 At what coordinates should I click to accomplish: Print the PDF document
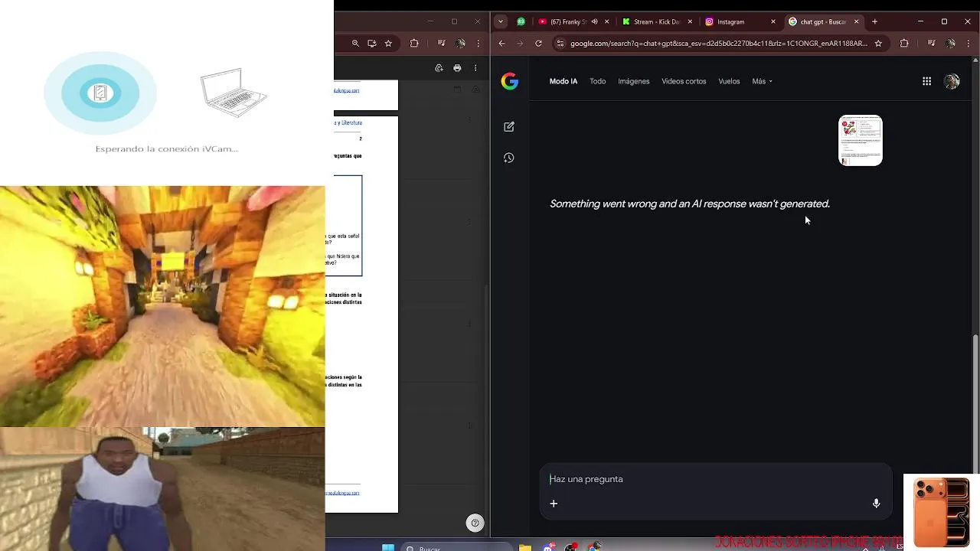(x=457, y=68)
